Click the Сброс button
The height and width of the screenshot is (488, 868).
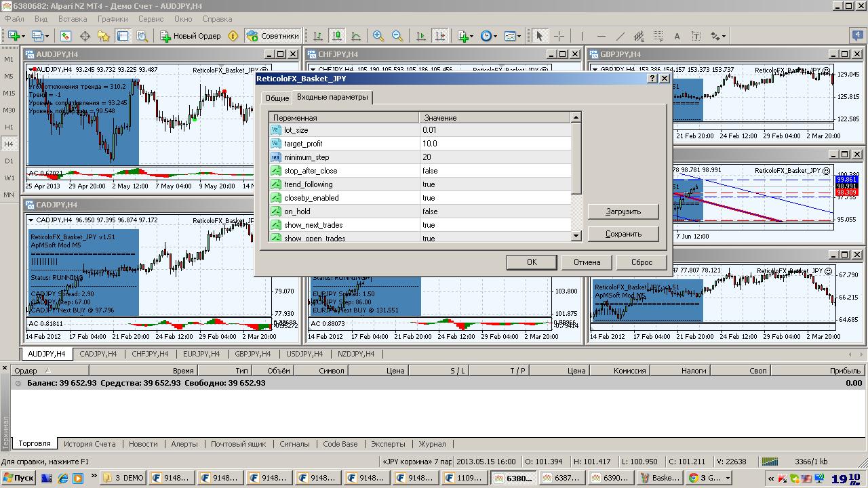click(642, 262)
